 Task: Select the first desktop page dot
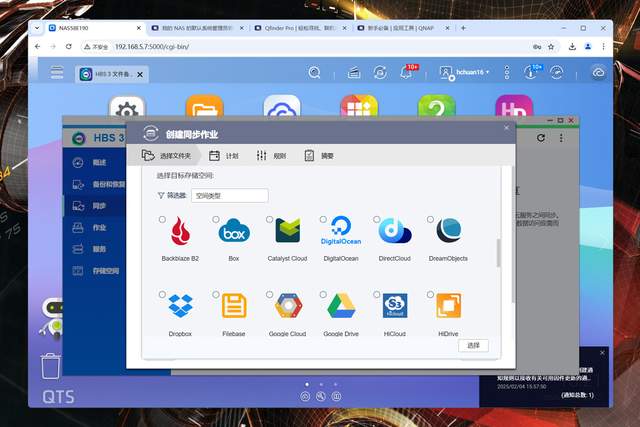click(x=307, y=384)
